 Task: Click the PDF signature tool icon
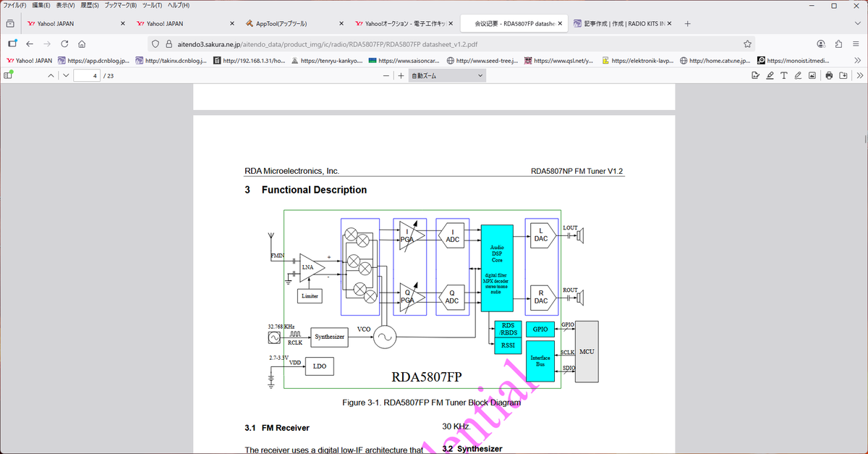756,75
